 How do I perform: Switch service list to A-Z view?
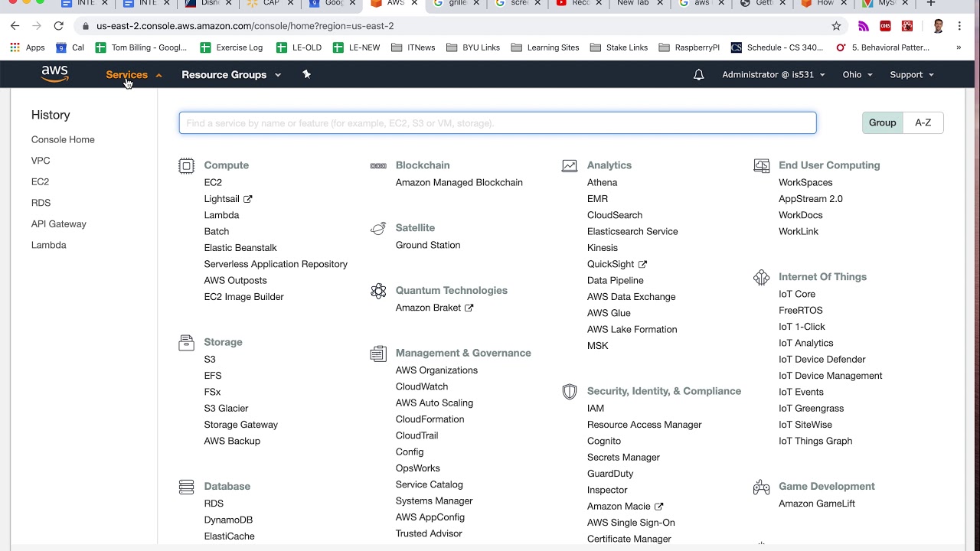[x=923, y=122]
